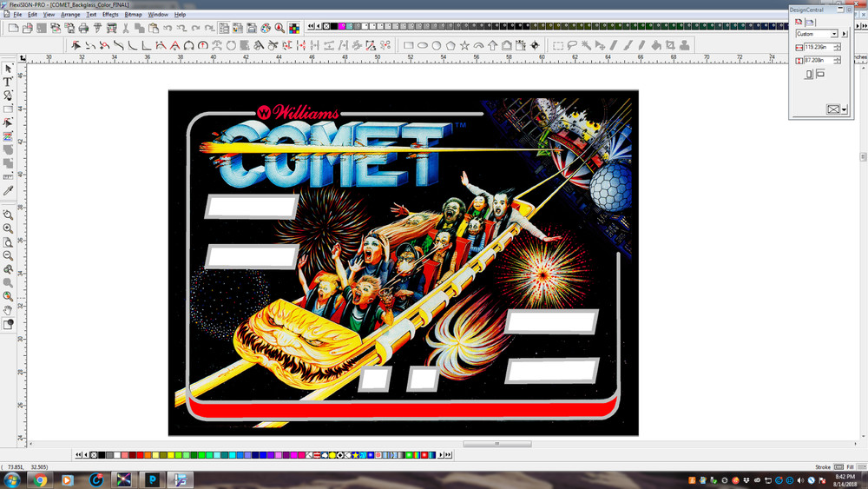868x489 pixels.
Task: Open the second DesignCentral tab
Action: coord(809,23)
